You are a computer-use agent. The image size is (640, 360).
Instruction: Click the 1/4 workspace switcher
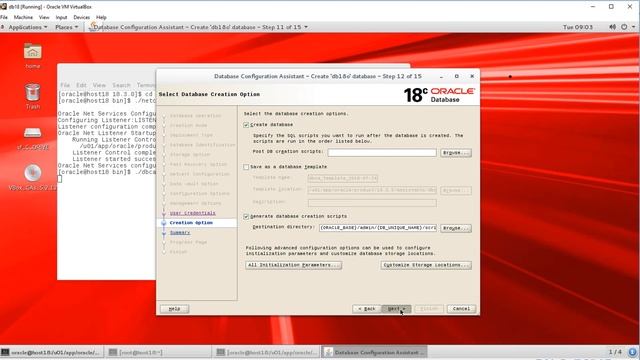(x=615, y=352)
